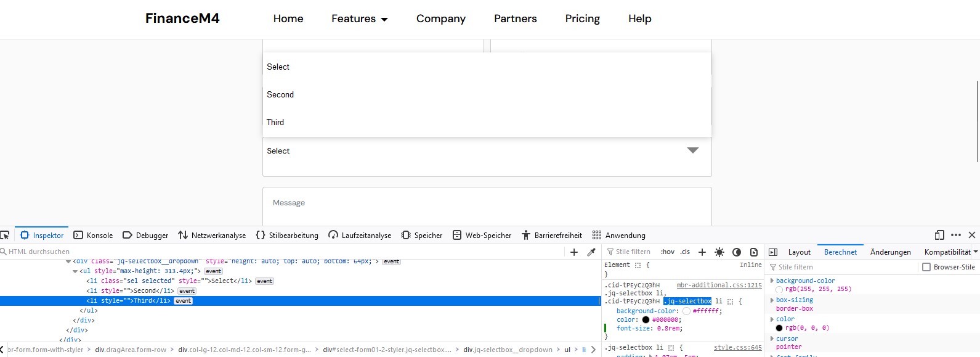Collapse the ul max-height tree node

(x=76, y=271)
